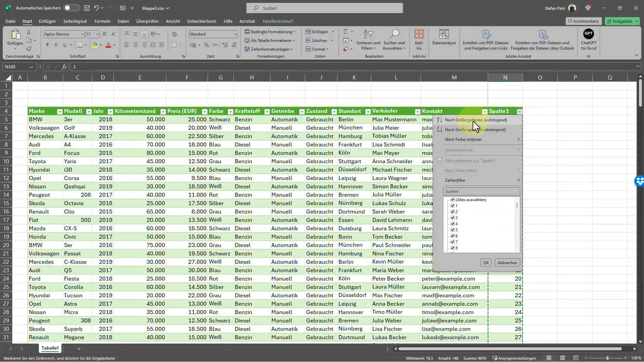
Task: Open the Spalte1 column filter dropdown
Action: pyautogui.click(x=519, y=112)
